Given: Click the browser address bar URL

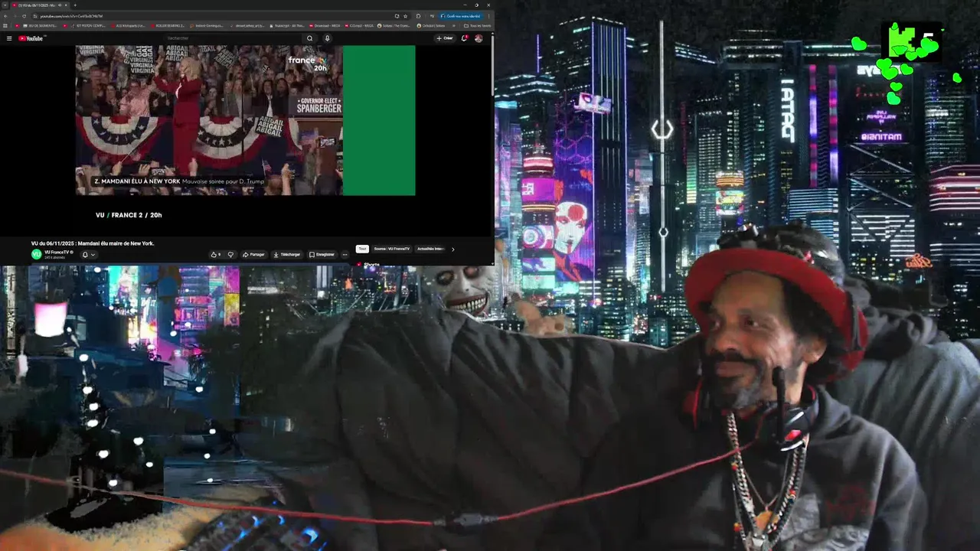Looking at the screenshot, I should 71,16.
